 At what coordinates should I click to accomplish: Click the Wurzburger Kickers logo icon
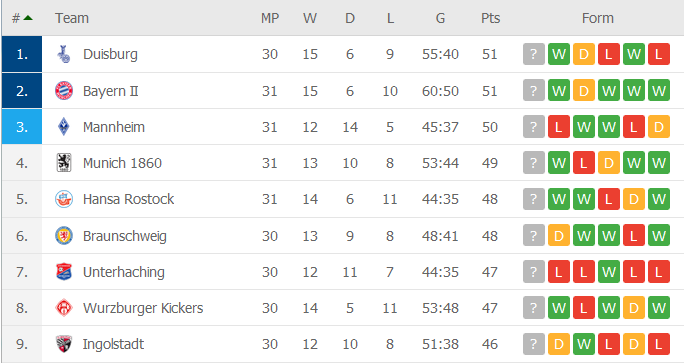point(64,308)
